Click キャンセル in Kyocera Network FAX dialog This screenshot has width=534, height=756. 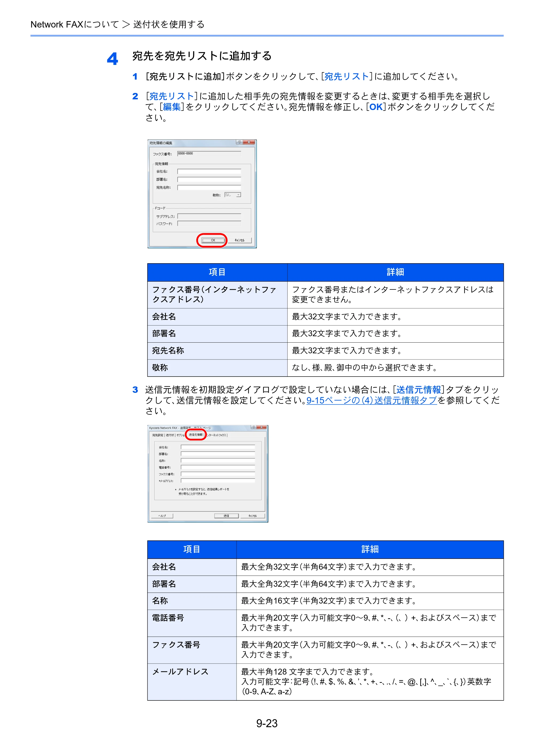[253, 516]
